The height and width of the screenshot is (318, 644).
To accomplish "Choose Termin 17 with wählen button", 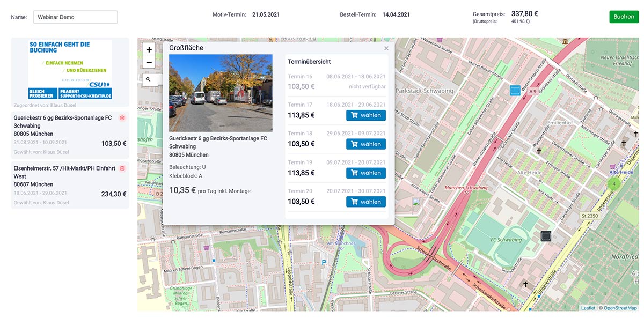I will 365,115.
